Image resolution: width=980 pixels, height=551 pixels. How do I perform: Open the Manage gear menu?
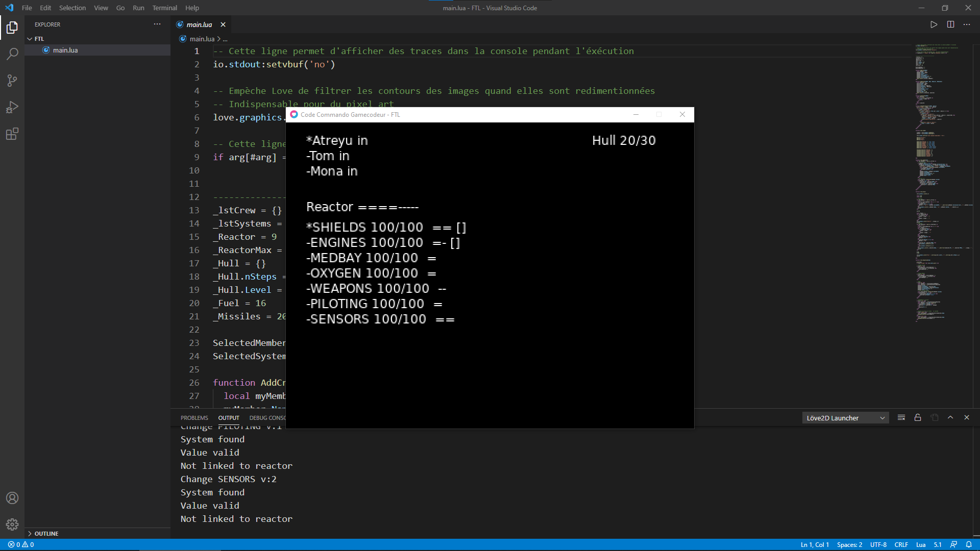pyautogui.click(x=12, y=524)
